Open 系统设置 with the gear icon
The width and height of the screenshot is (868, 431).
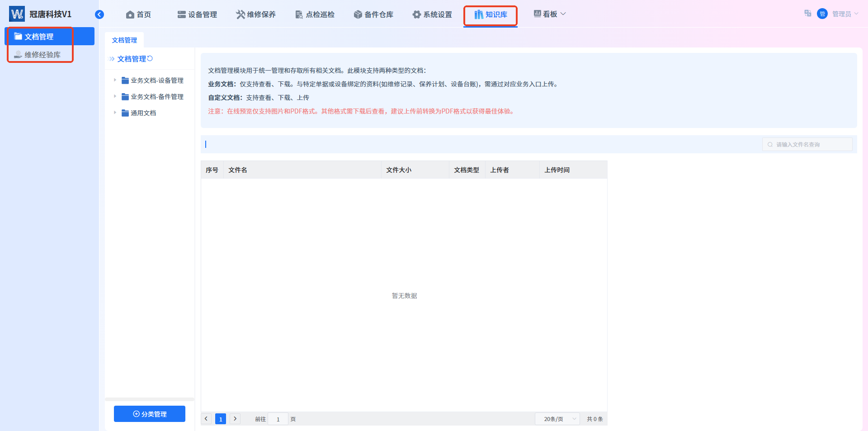click(432, 14)
